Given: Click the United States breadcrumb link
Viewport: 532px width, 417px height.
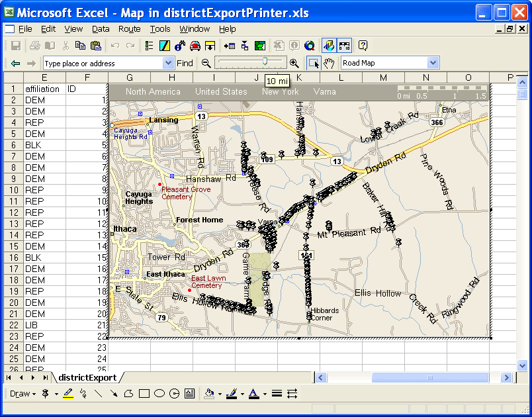Looking at the screenshot, I should (221, 91).
